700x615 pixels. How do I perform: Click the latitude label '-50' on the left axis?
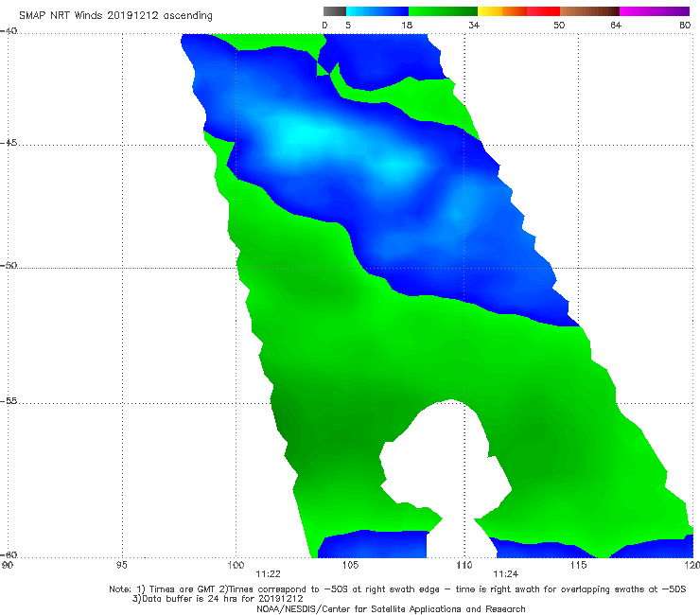point(9,266)
